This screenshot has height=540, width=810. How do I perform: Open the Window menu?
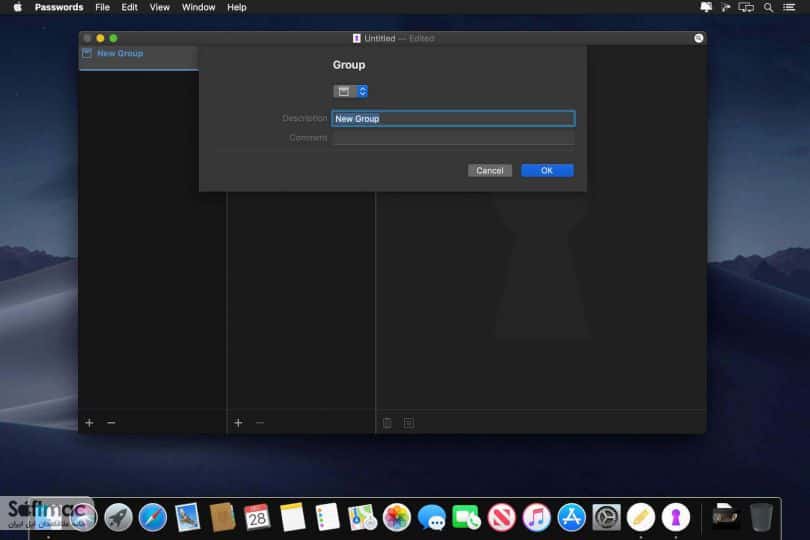(198, 7)
